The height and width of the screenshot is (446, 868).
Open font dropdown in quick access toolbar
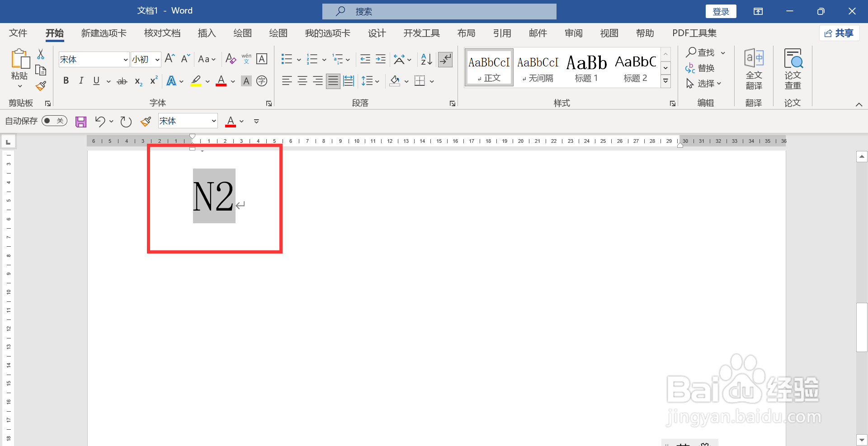[214, 121]
